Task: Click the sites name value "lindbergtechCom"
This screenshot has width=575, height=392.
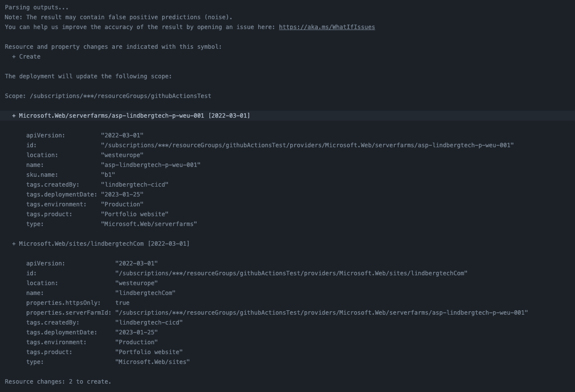Action: (x=145, y=293)
